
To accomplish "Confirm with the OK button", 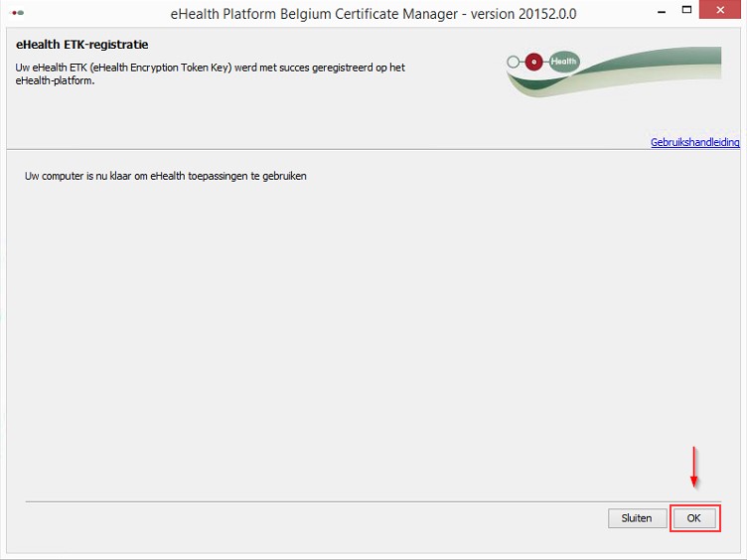I will click(694, 518).
